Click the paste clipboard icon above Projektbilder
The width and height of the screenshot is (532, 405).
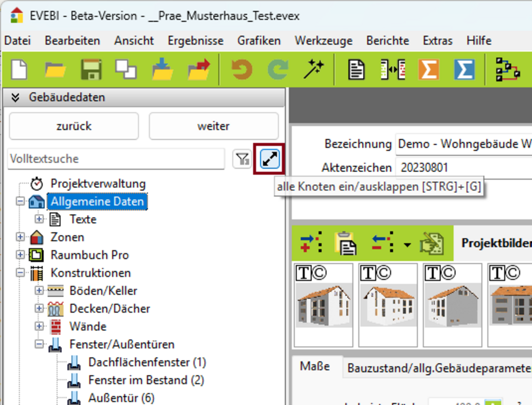(345, 242)
